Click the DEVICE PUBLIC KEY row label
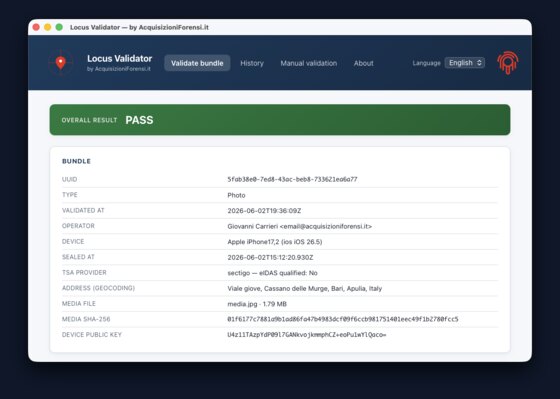This screenshot has width=560, height=399. [x=92, y=335]
